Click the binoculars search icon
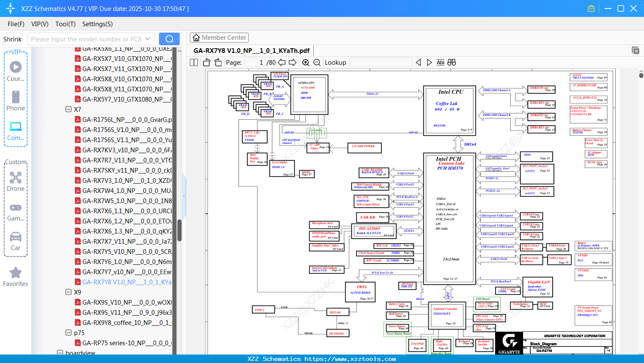This screenshot has width=644, height=363. click(452, 62)
